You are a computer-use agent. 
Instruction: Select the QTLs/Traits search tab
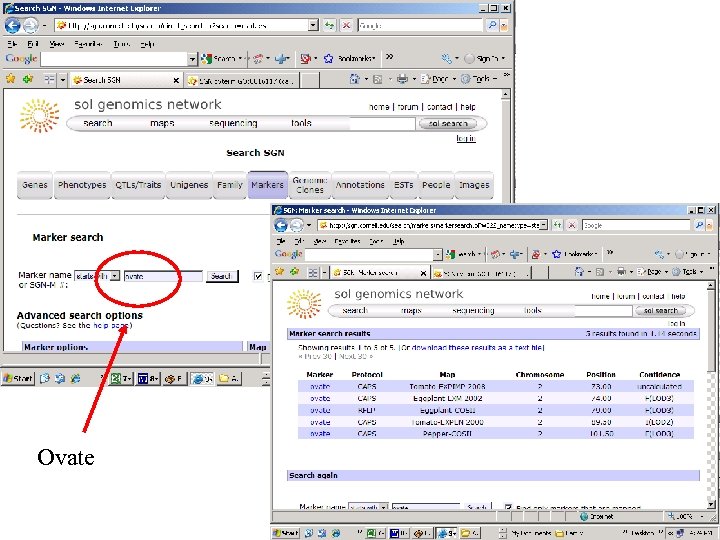click(x=138, y=185)
